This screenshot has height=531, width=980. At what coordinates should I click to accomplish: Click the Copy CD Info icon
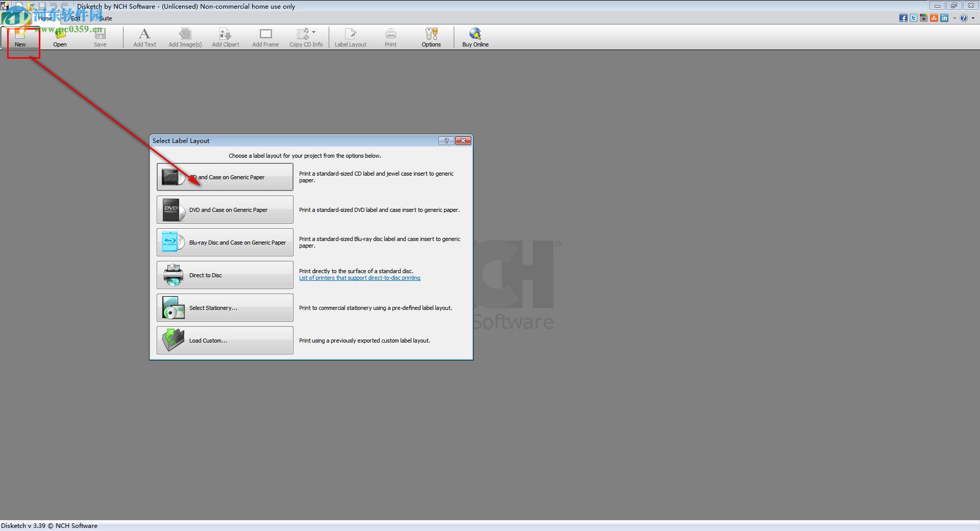click(303, 34)
